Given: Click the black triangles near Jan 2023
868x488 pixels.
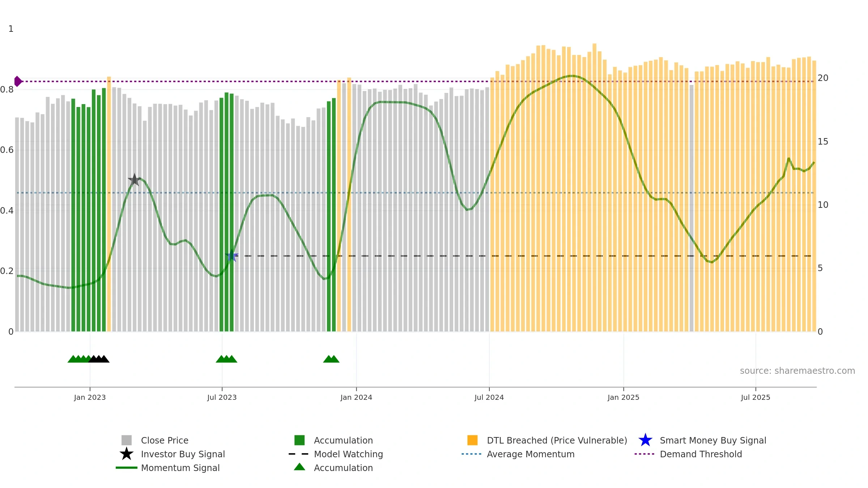Looking at the screenshot, I should 99,359.
